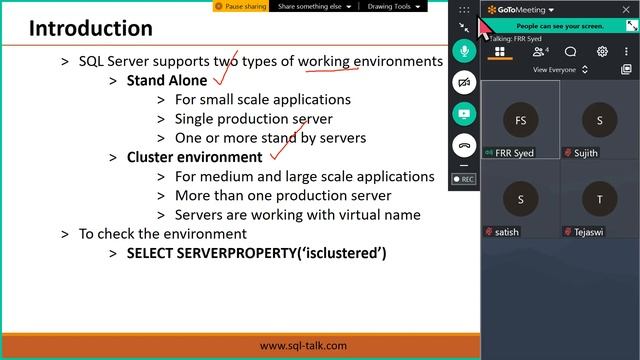Click the 'To check the environment' bullet
The height and width of the screenshot is (360, 640).
[162, 234]
